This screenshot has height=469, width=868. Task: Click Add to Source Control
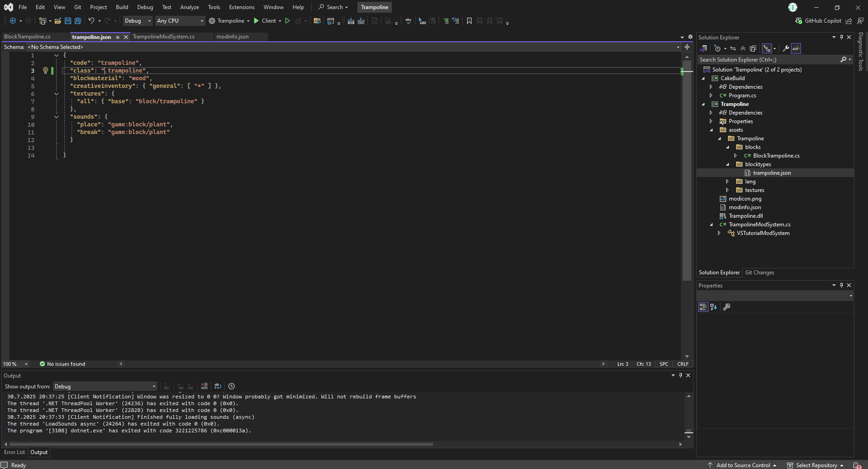coord(743,465)
